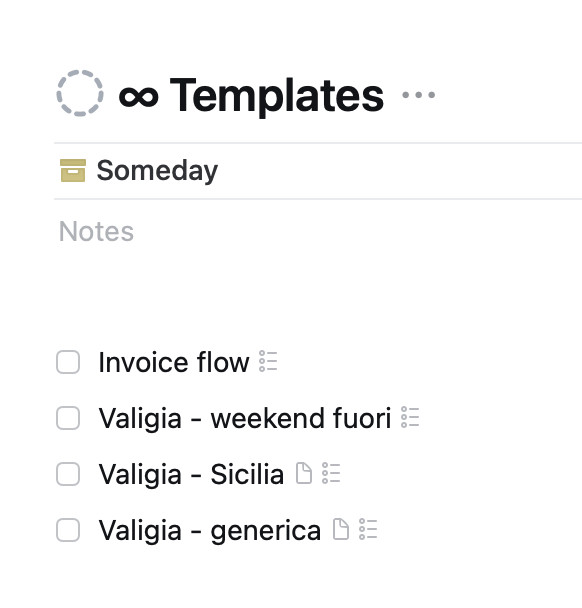Complete the Valigia - generica checkbox
Viewport: 582px width, 608px height.
point(68,530)
